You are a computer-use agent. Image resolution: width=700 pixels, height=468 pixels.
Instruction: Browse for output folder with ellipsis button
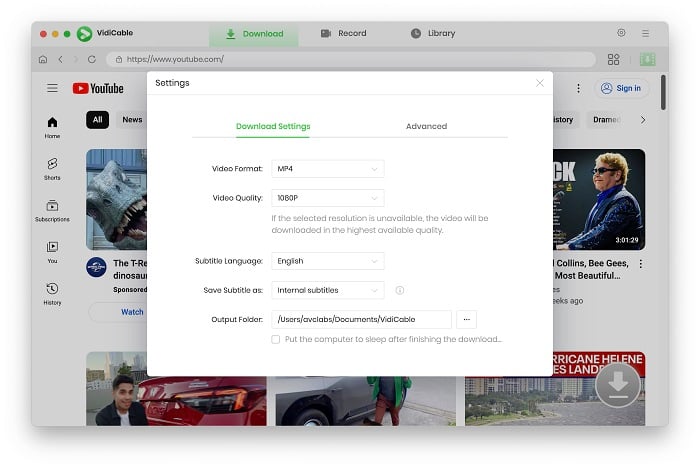pyautogui.click(x=467, y=319)
